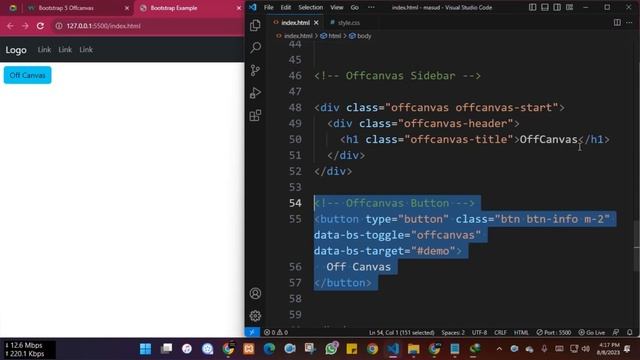Open the taskbar clock showing 4:17 PM
Viewport: 640px width, 360px height.
608,349
